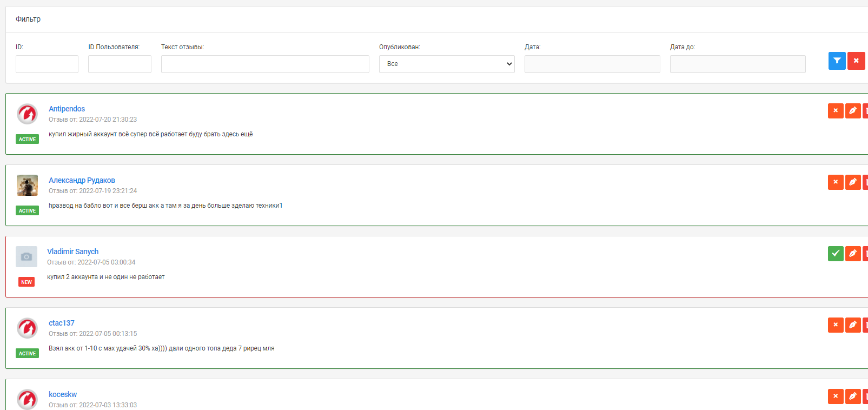Click the Текст отзывы text field
The image size is (868, 410).
265,64
